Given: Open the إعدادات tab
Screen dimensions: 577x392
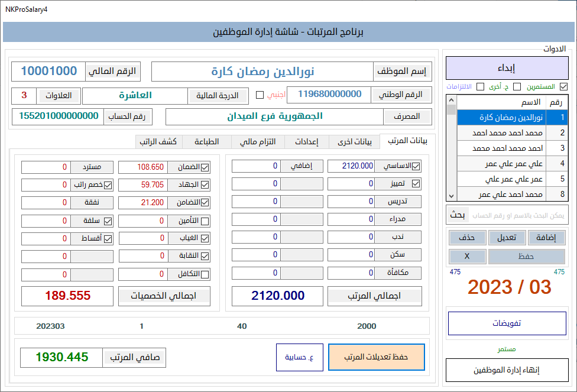Looking at the screenshot, I should [306, 142].
